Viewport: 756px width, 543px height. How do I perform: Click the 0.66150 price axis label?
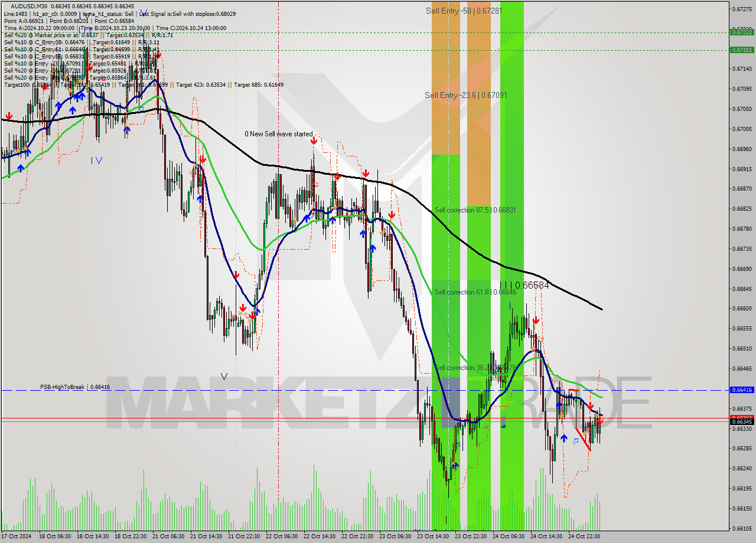742,508
